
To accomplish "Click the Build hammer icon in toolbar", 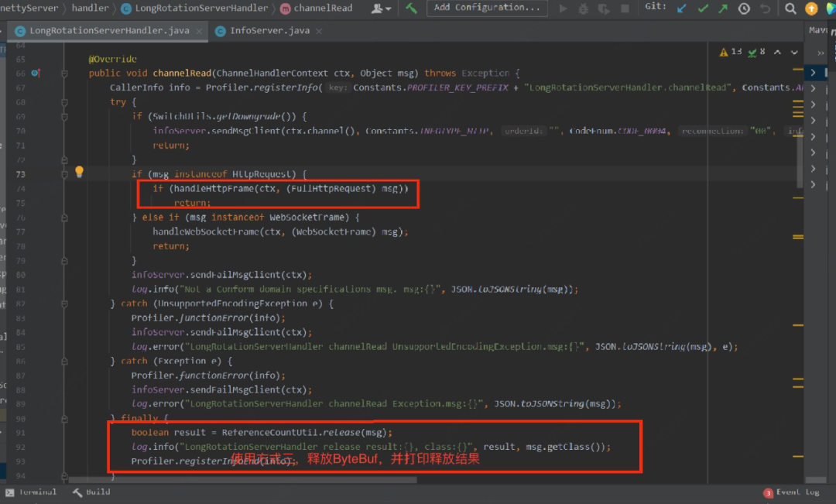I will [x=411, y=8].
